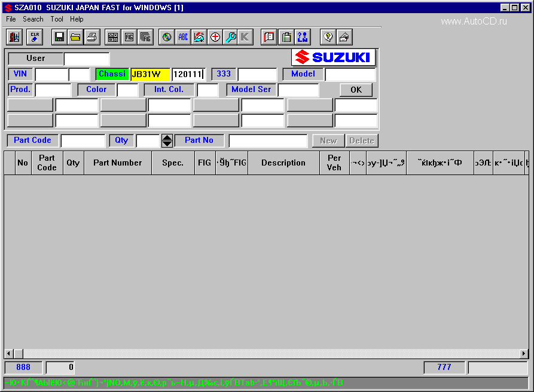The width and height of the screenshot is (534, 392).
Task: Click the Suzuki logo
Action: (x=334, y=57)
